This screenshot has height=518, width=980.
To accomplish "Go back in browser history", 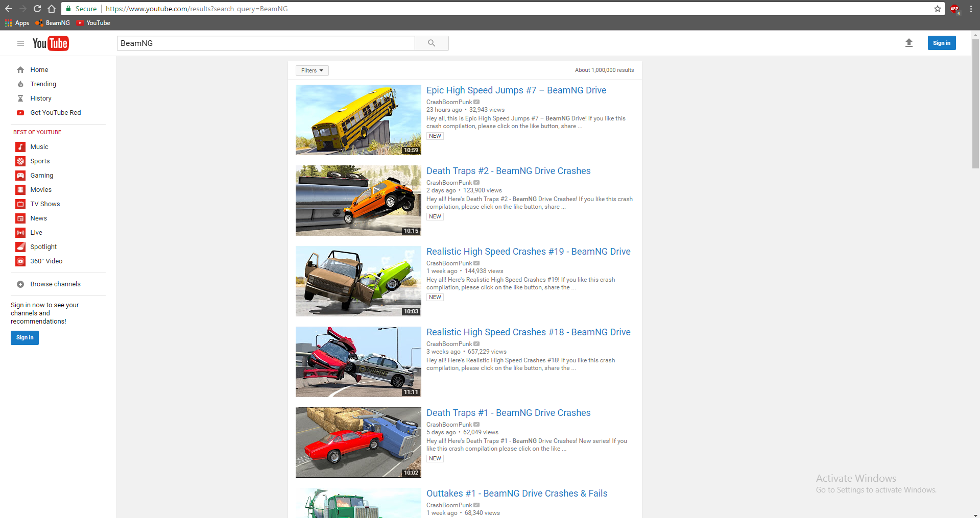I will click(9, 9).
